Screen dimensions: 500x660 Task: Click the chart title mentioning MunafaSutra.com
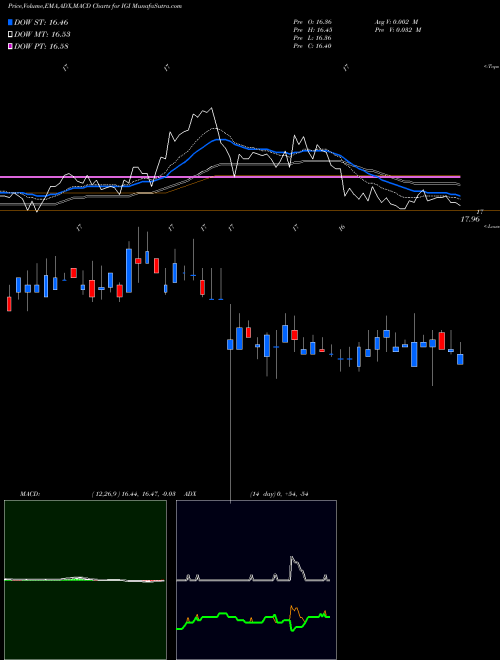[95, 6]
